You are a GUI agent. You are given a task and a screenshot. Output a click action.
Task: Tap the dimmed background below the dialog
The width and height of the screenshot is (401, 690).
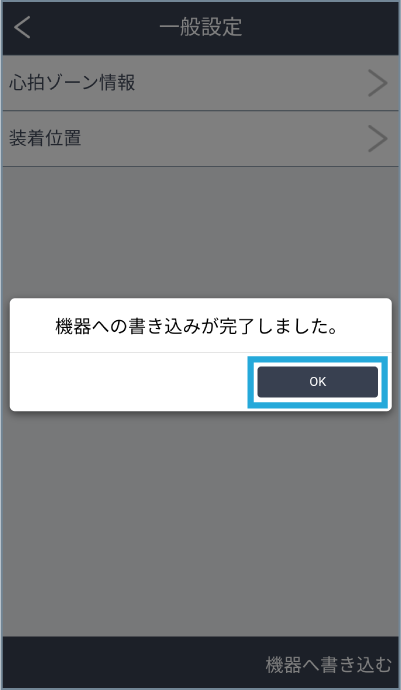pyautogui.click(x=200, y=524)
